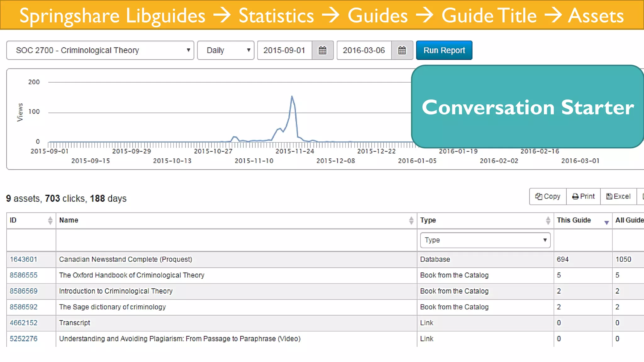Click the Conversation Starter callout box
Screen dimensions: 644x362
(x=528, y=107)
